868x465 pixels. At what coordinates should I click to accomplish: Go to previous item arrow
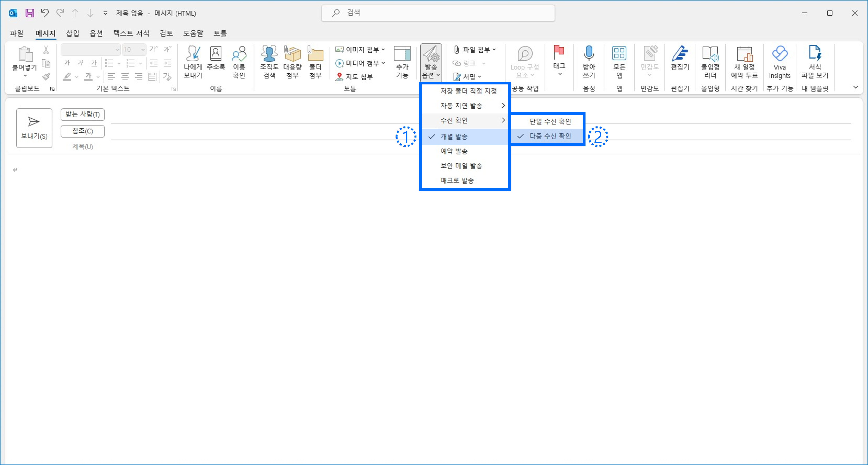click(75, 13)
